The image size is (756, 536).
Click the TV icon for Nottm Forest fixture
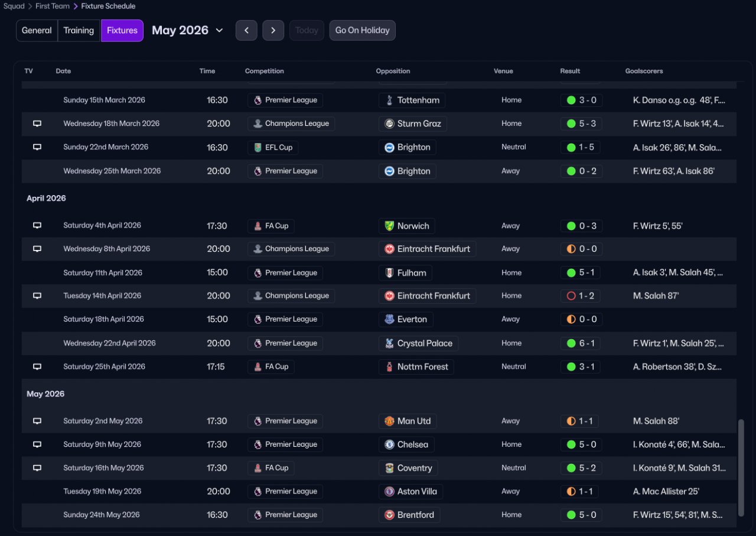click(37, 366)
